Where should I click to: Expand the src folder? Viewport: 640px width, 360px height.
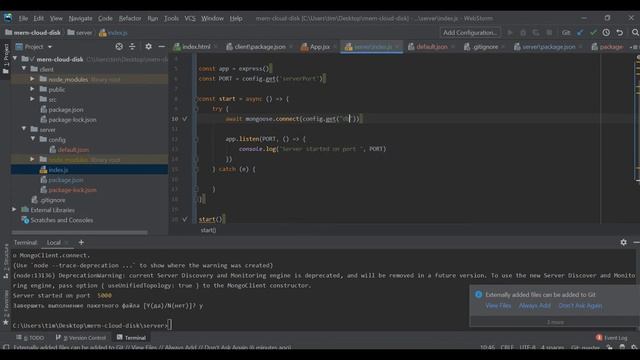(32, 99)
